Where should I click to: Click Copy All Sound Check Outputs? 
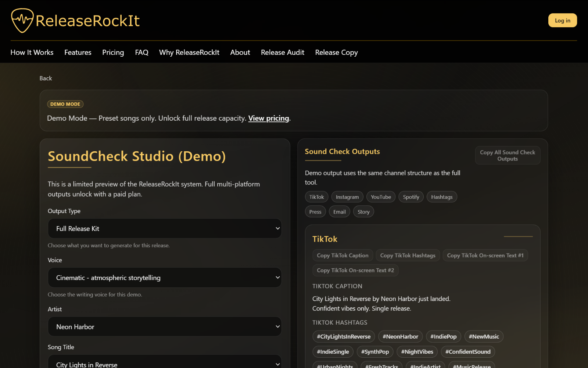tap(507, 155)
